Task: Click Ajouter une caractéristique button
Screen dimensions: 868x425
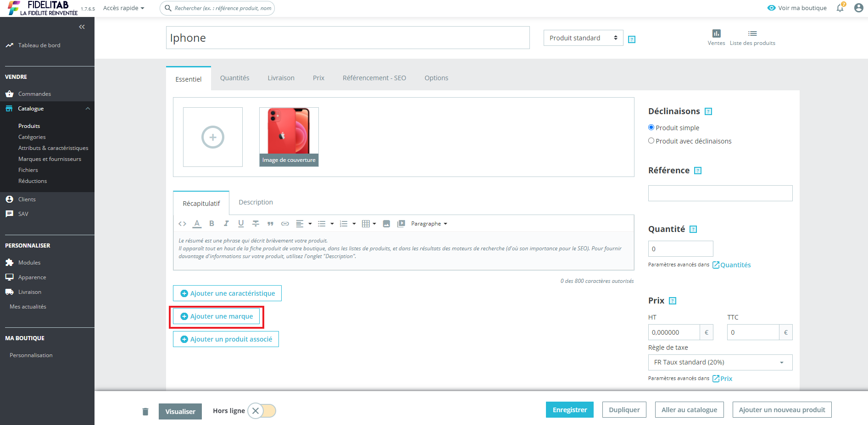Action: 227,293
